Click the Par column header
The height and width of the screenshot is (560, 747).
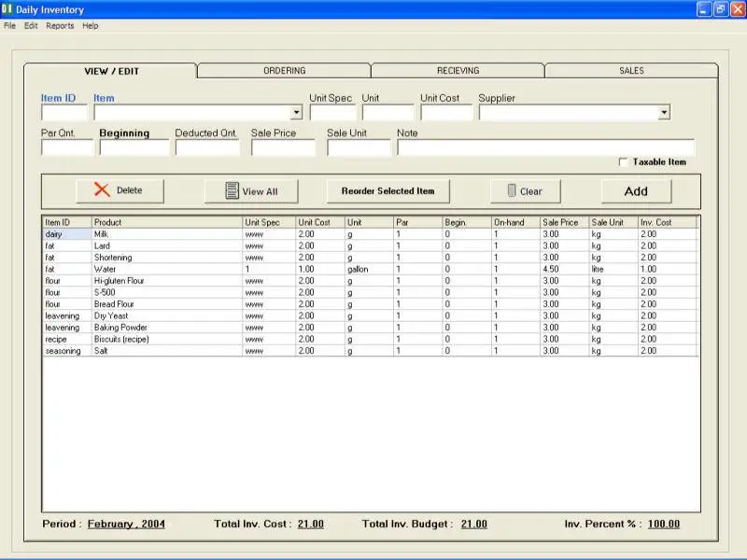[417, 222]
